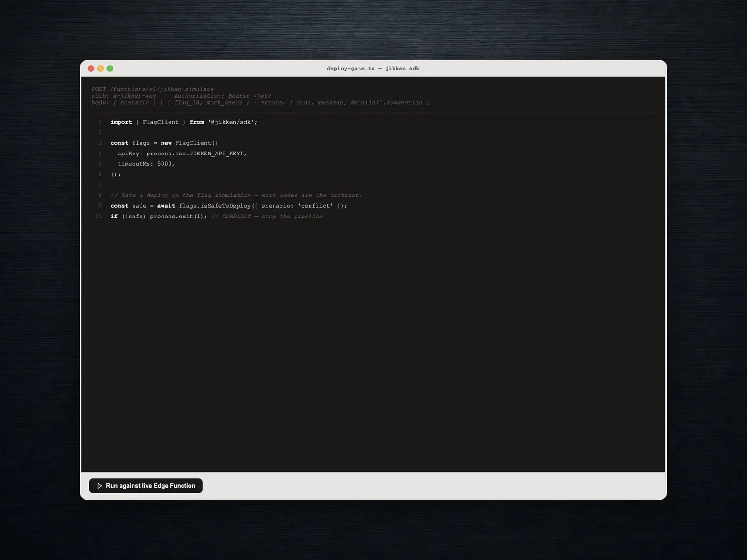Click line number 2 in the gutter

click(x=100, y=133)
